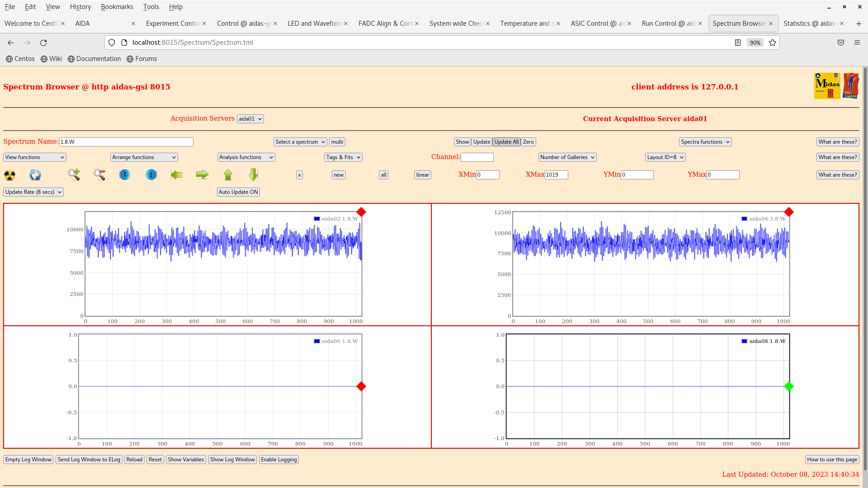The image size is (868, 488).
Task: Click the Update All button
Action: (506, 142)
